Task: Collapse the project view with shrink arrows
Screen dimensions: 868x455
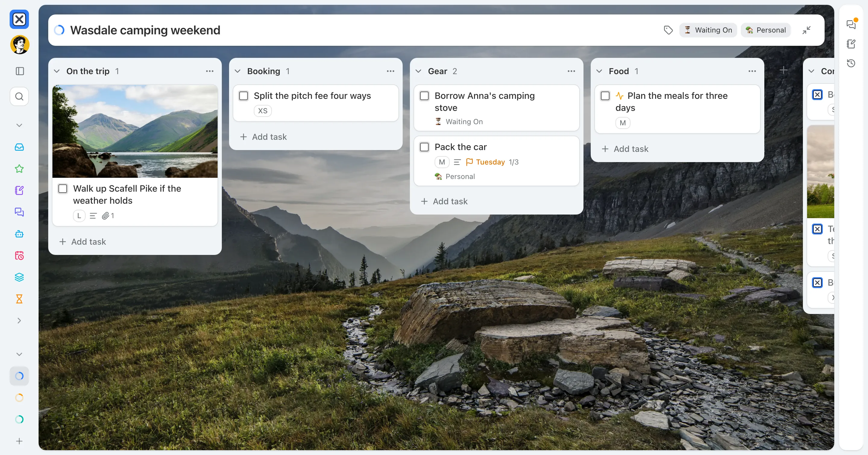Action: [x=806, y=30]
